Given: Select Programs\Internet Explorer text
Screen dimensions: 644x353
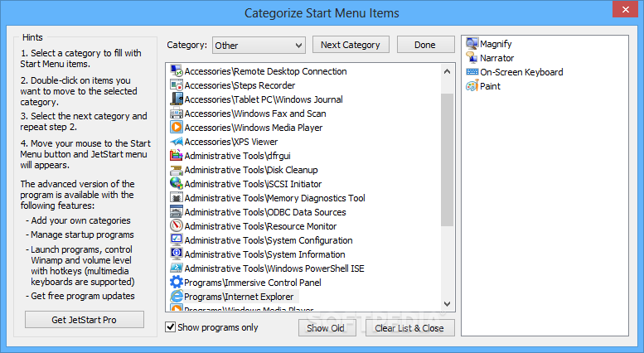Looking at the screenshot, I should coord(239,297).
